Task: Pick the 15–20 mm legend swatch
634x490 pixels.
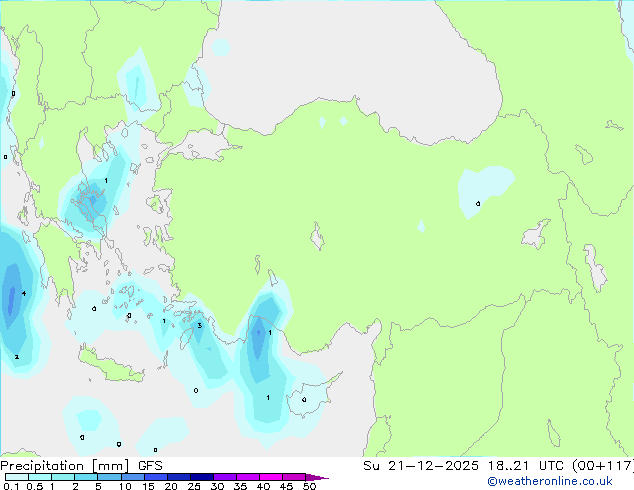Action: 155,477
